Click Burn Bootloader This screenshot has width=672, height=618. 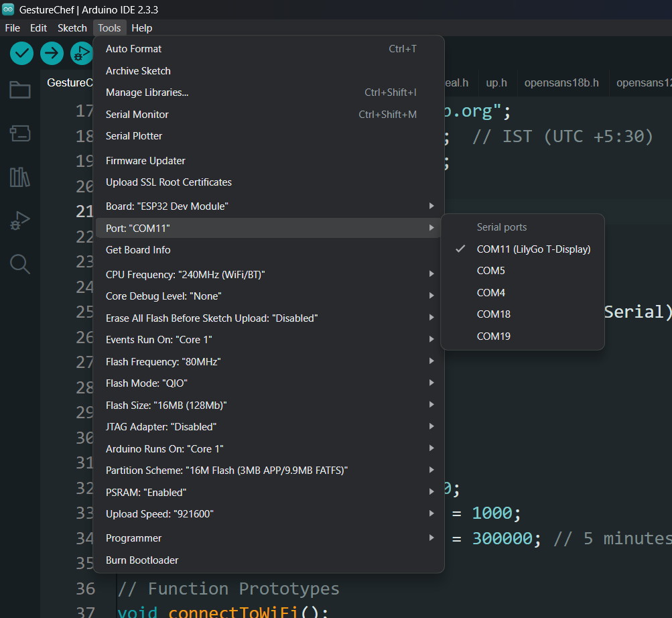[142, 560]
